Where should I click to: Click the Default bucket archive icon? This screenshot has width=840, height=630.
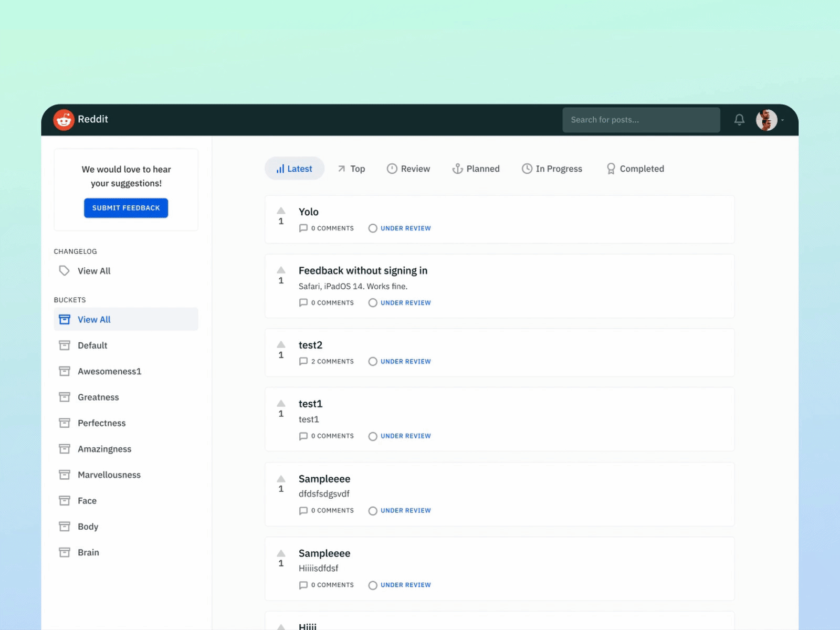pyautogui.click(x=64, y=345)
